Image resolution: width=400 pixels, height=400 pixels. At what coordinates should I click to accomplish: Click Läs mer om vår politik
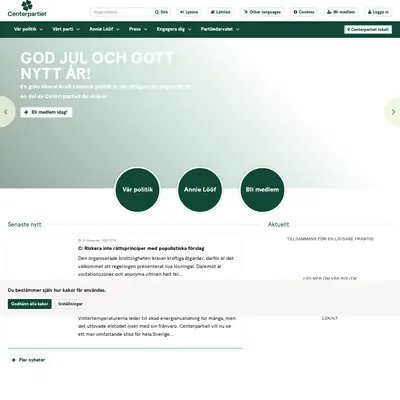[330, 278]
